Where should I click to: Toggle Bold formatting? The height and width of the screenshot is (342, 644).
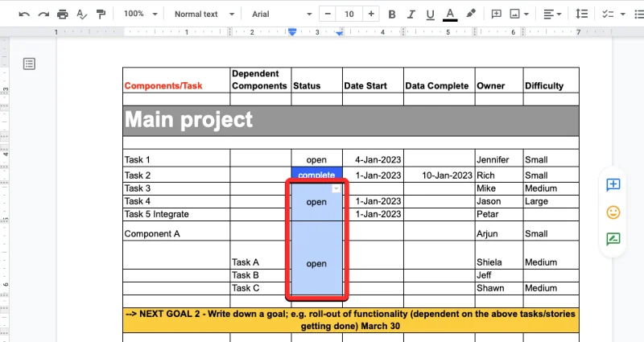pos(392,14)
